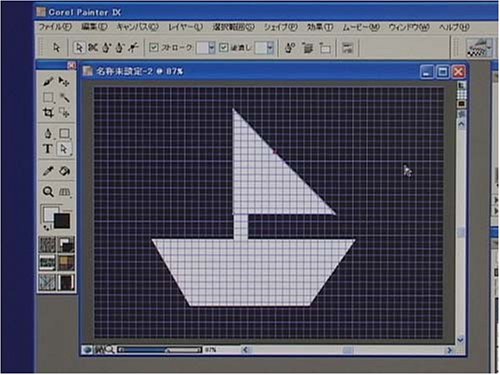Pick the Magic Wand tool
This screenshot has height=375, width=500.
tap(64, 97)
